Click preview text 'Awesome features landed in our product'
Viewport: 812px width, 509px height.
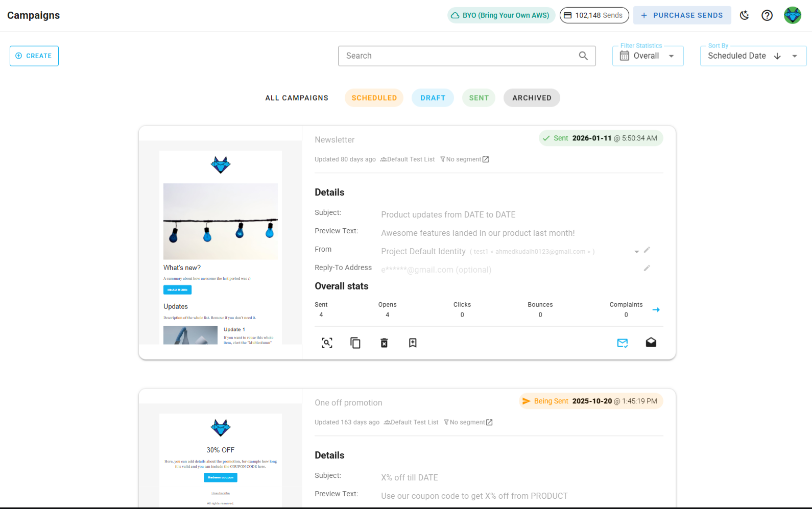coord(478,233)
